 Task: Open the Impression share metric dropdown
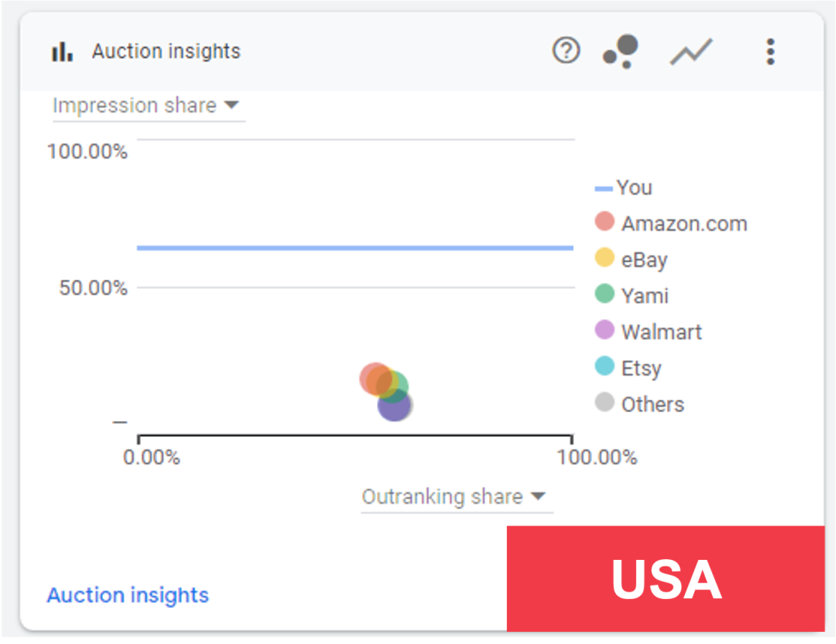146,106
